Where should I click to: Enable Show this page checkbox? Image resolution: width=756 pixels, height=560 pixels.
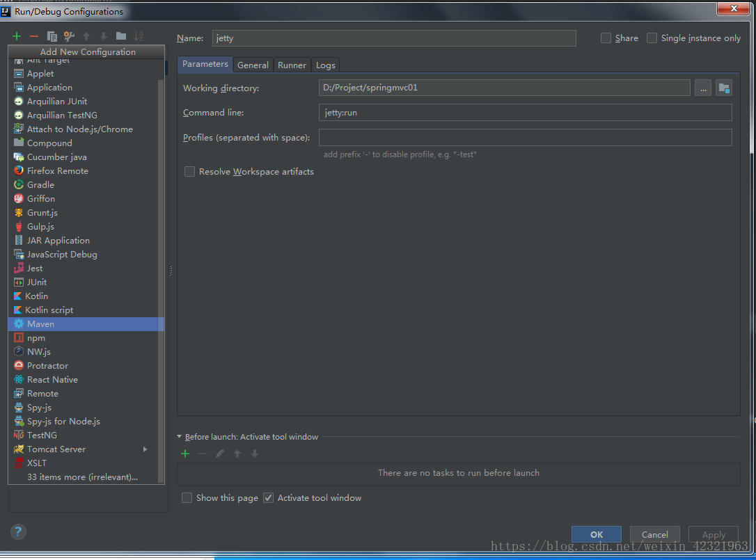coord(187,498)
